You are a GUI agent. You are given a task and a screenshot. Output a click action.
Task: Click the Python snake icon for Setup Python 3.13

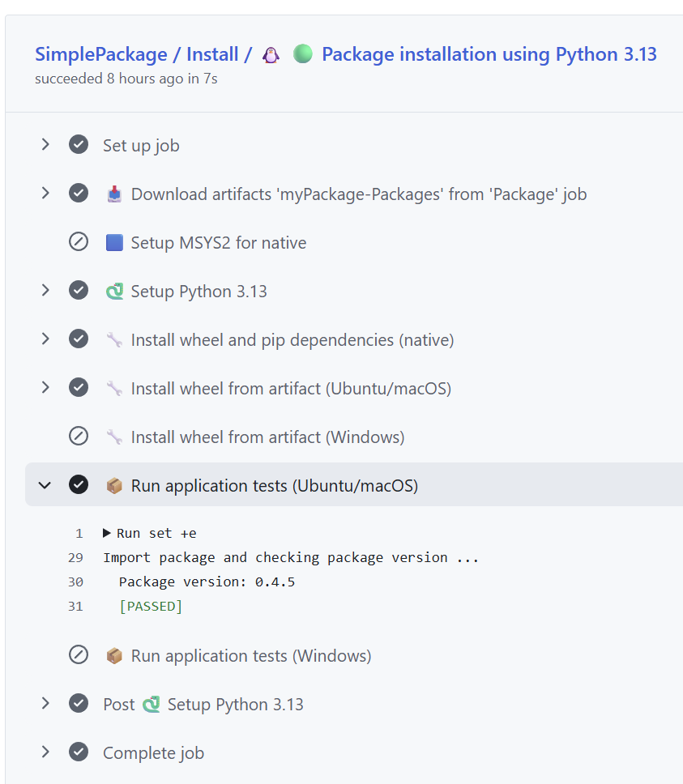(114, 291)
